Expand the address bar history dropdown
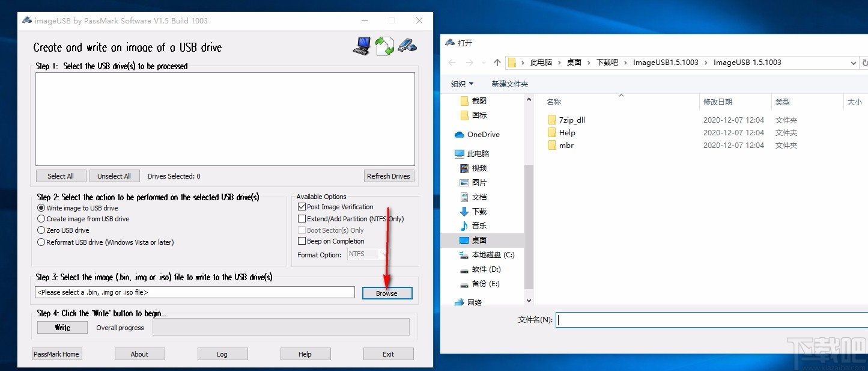This screenshot has height=371, width=868. tap(854, 62)
